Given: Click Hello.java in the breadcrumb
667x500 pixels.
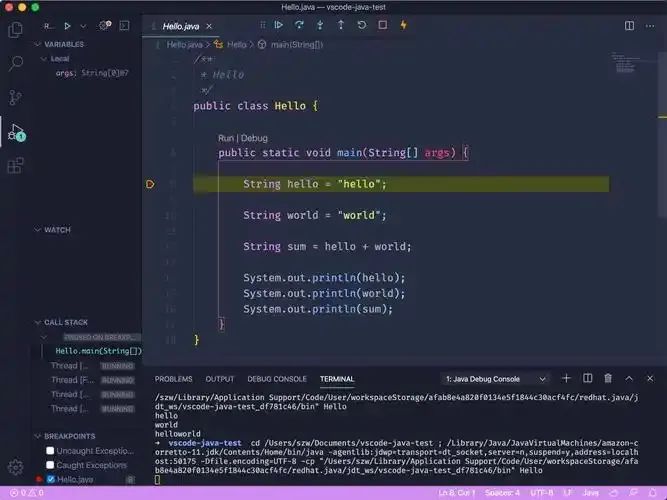Looking at the screenshot, I should pos(184,44).
